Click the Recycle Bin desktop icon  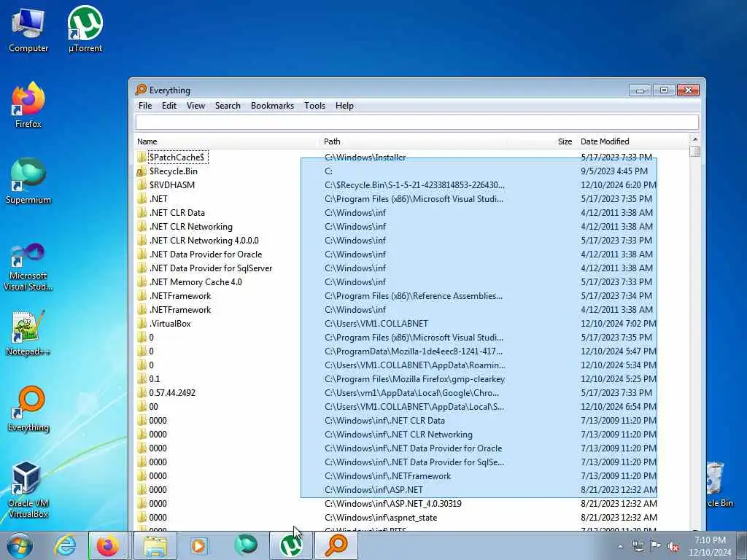tap(719, 486)
